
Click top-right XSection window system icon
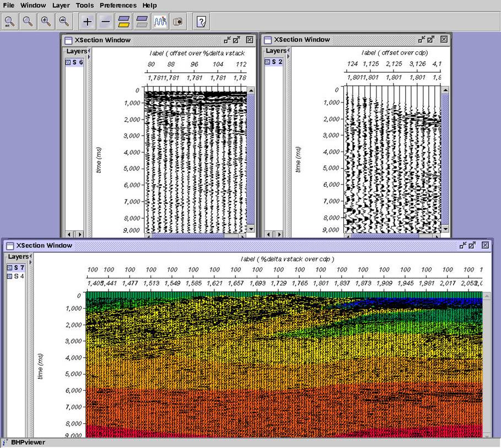click(x=268, y=40)
